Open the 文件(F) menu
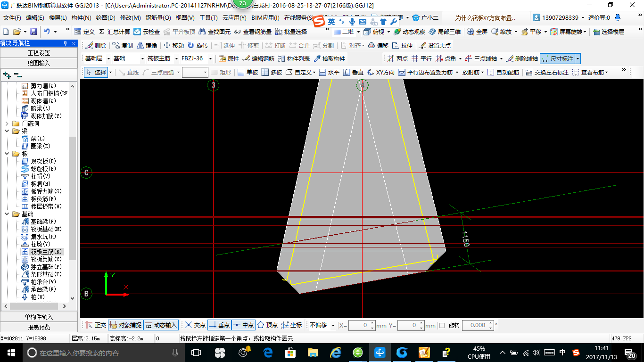 (x=12, y=18)
